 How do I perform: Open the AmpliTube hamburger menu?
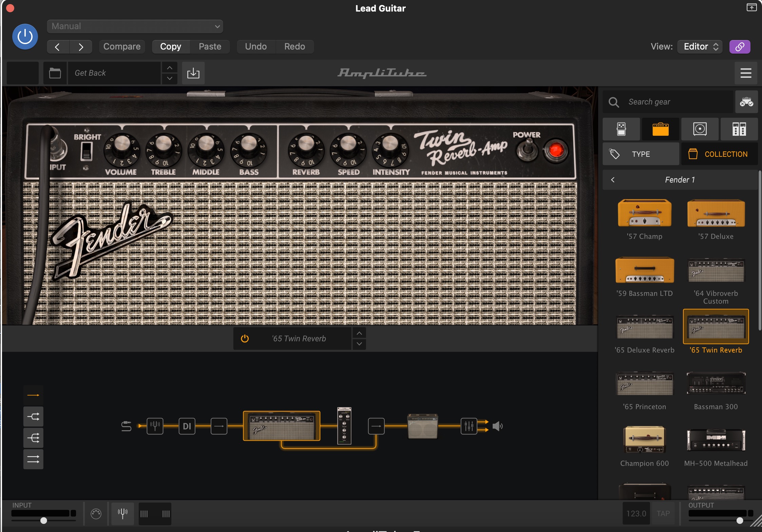coord(746,73)
